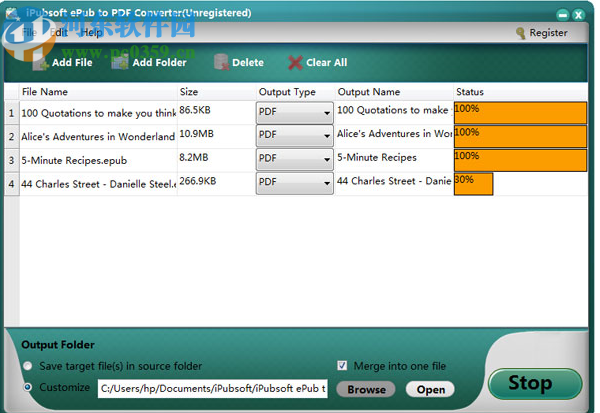Click output name 'Alice's Adventures in Wor'

[x=395, y=134]
